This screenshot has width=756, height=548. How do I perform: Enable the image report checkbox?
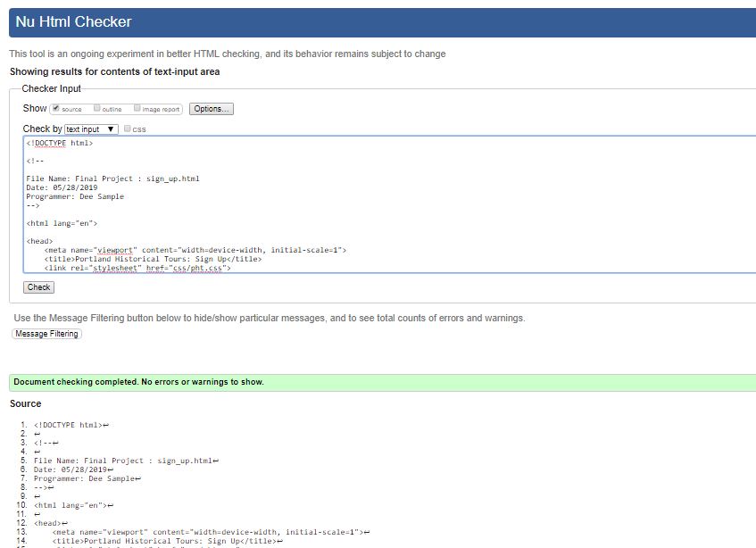(137, 108)
